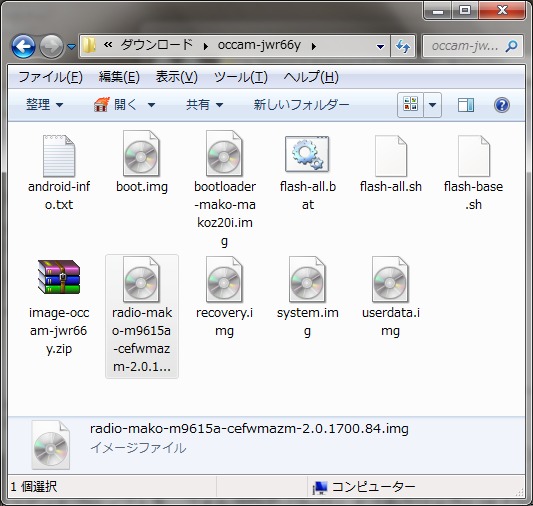
Task: Click the refresh button beside address bar
Action: click(403, 46)
